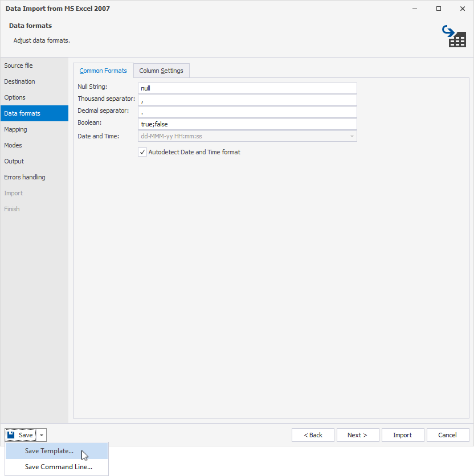The image size is (474, 476).
Task: Choose Save Command Line... from the menu
Action: (57, 466)
